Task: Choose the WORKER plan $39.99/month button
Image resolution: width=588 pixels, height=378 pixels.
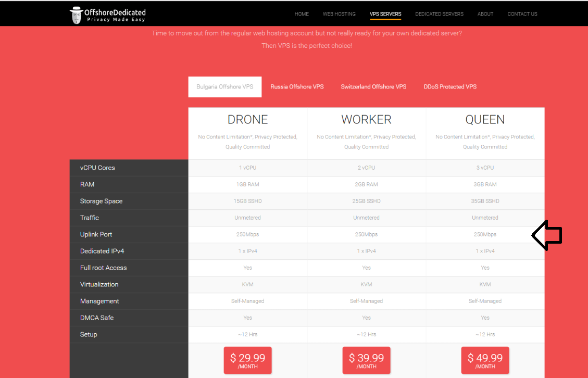Action: pyautogui.click(x=366, y=360)
